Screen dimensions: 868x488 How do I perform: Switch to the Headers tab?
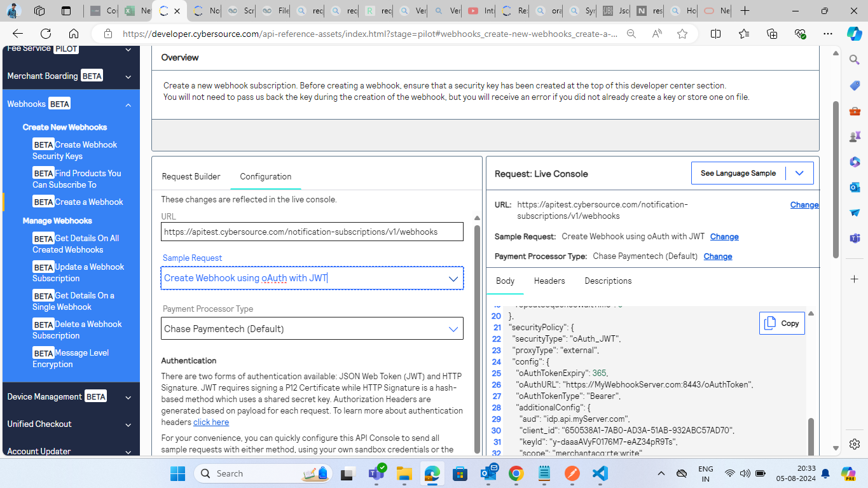point(549,281)
